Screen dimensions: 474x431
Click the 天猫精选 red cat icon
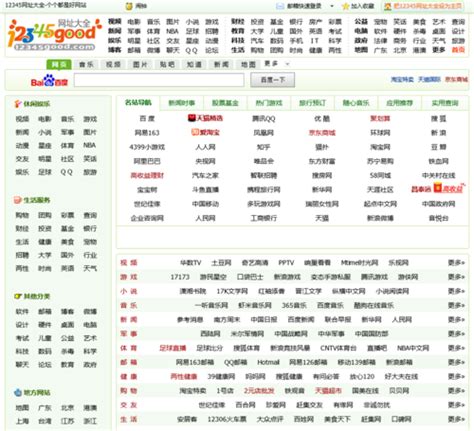pyautogui.click(x=192, y=118)
